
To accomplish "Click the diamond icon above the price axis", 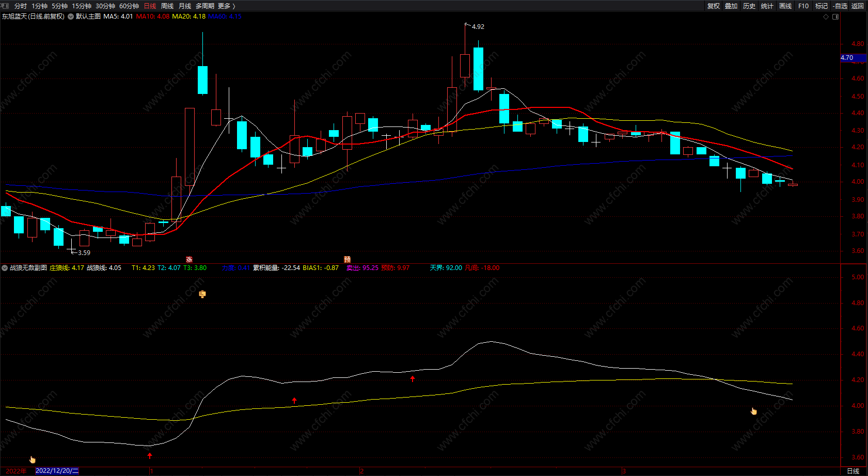I will pyautogui.click(x=826, y=17).
